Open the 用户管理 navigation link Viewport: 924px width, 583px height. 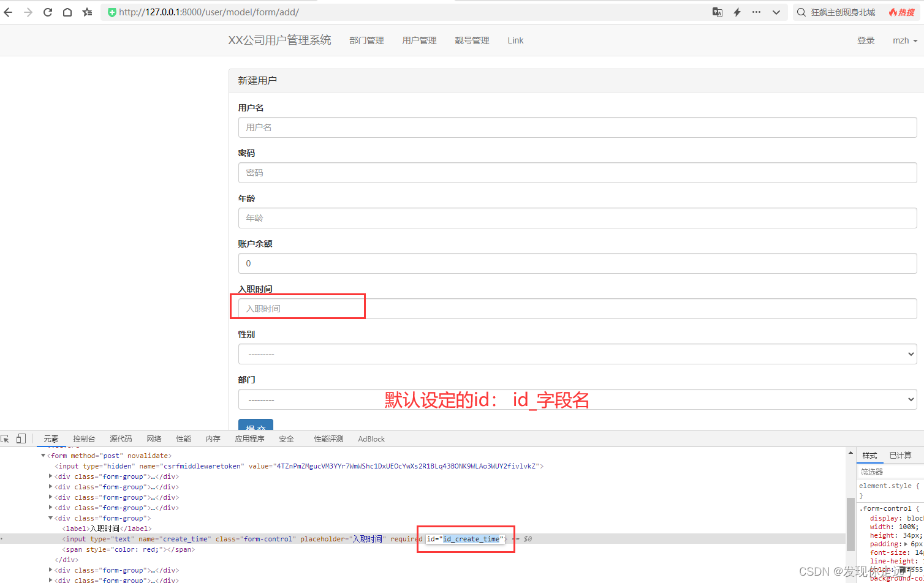pyautogui.click(x=419, y=40)
